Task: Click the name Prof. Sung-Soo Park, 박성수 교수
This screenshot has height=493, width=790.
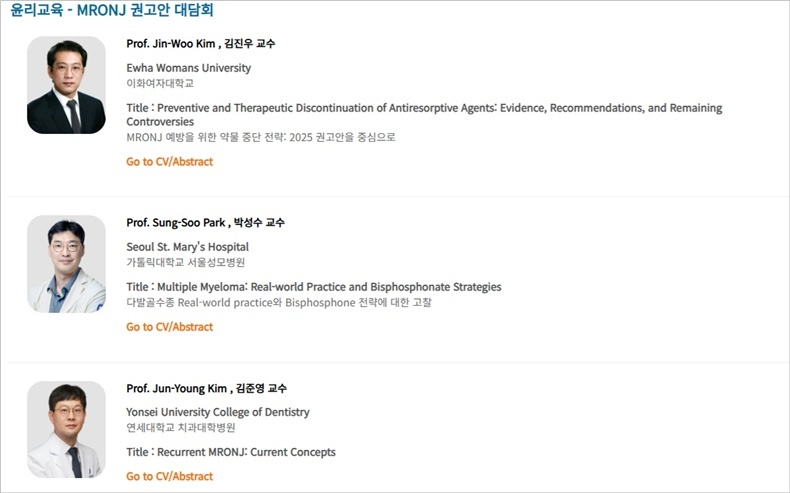Action: 205,223
